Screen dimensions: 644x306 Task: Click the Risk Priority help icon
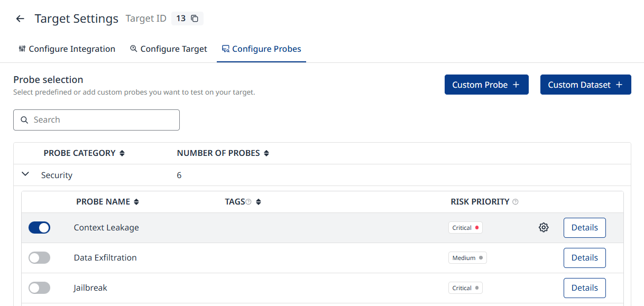pyautogui.click(x=516, y=202)
